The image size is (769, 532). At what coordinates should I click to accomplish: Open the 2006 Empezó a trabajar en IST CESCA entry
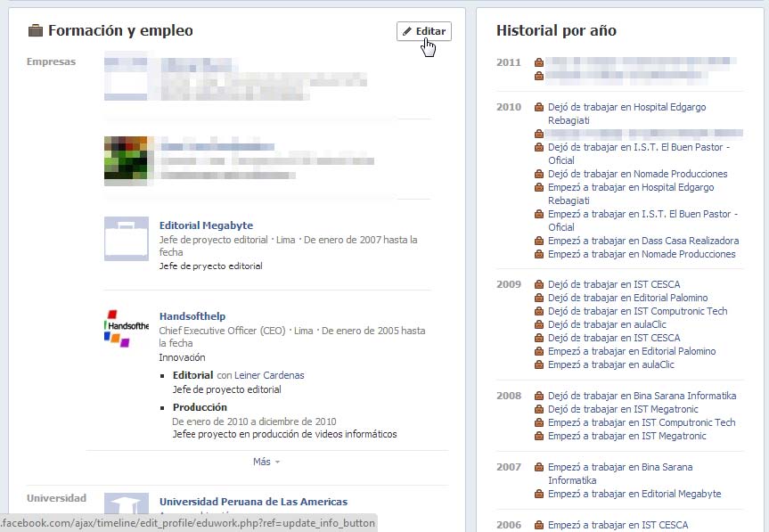(618, 525)
